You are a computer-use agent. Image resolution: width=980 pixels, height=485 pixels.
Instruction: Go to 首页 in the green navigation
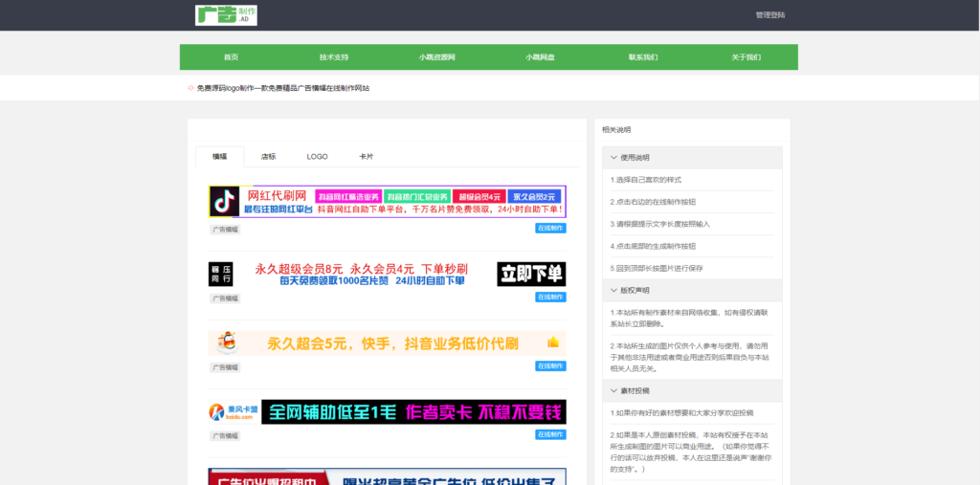232,57
